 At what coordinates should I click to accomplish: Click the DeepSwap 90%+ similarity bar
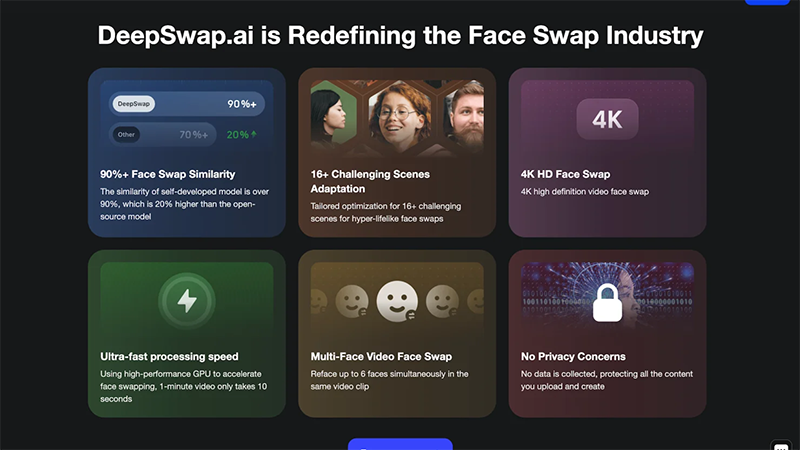[187, 104]
